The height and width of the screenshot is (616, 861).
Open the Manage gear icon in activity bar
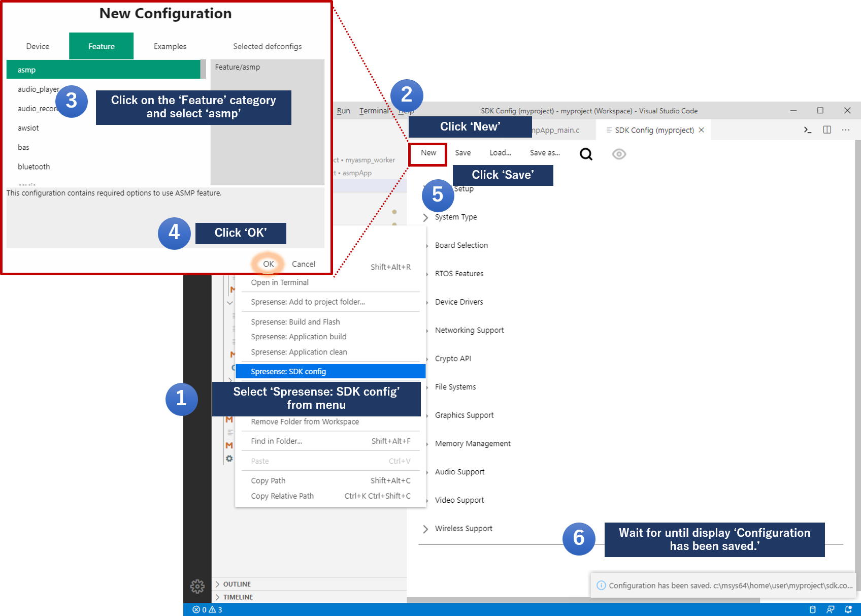197,587
